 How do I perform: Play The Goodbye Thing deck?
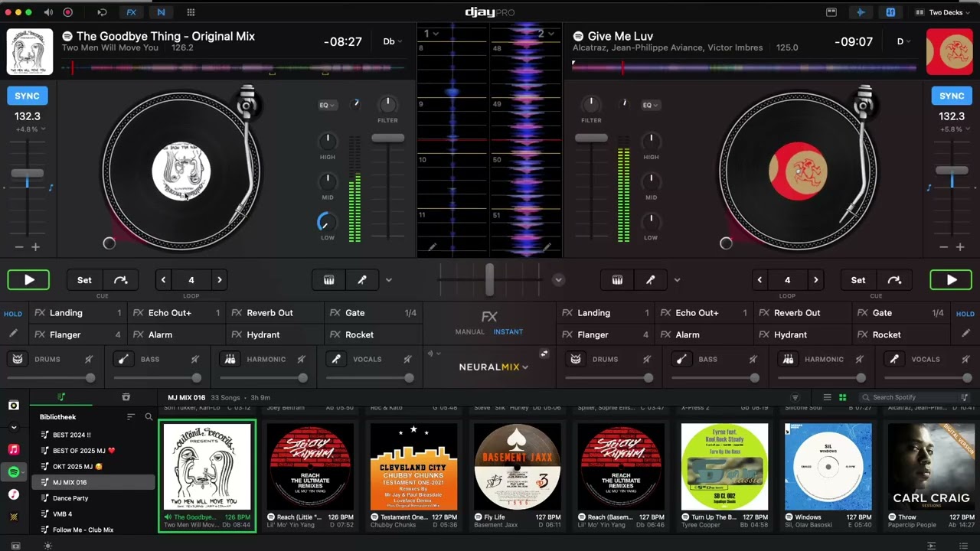[29, 280]
